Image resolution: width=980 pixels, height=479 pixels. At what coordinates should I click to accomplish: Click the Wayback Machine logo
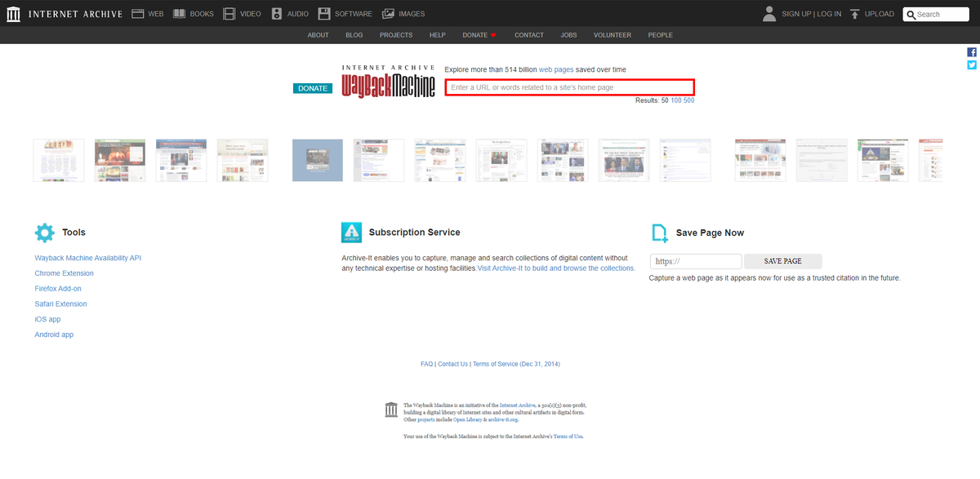click(x=388, y=82)
